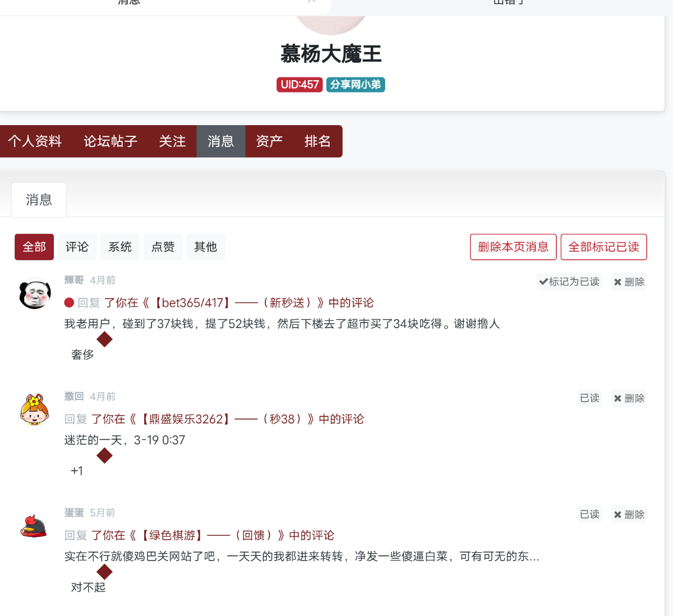Click the teal 分享网小弟 badge
673x616 pixels.
click(355, 85)
